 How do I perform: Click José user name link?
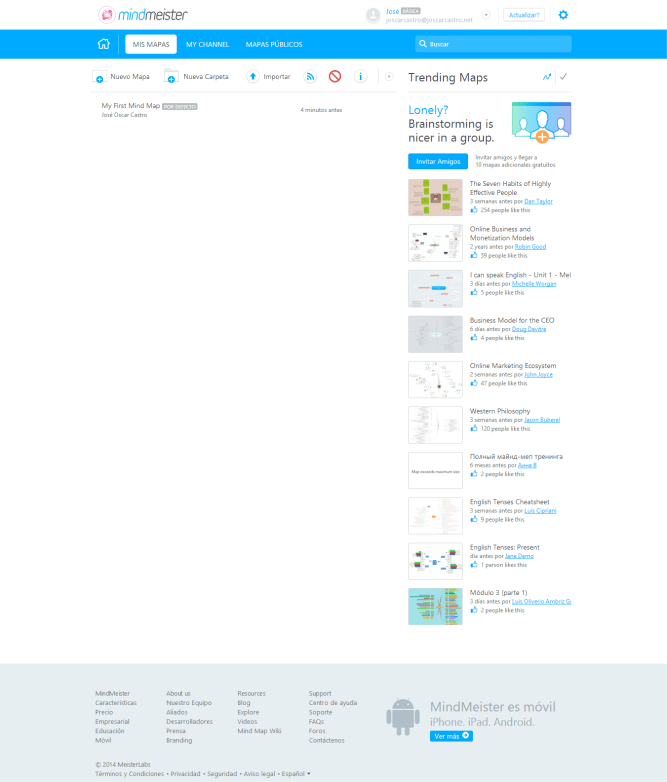coord(392,11)
